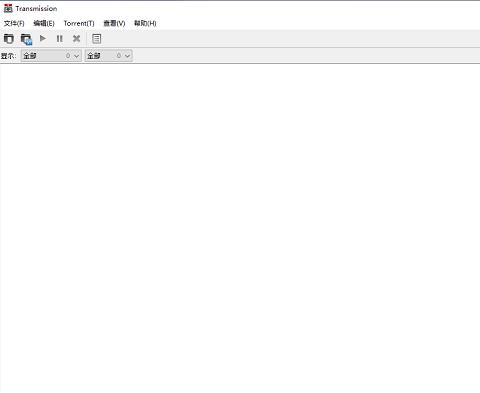480x393 pixels.
Task: Expand the second 全部 tracker filter dropdown
Action: point(109,56)
